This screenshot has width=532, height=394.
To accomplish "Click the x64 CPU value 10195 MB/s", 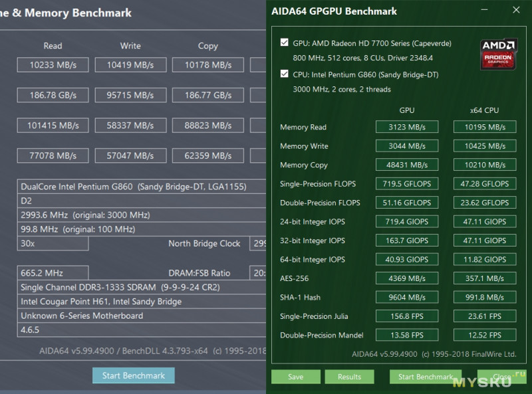I will click(x=485, y=127).
